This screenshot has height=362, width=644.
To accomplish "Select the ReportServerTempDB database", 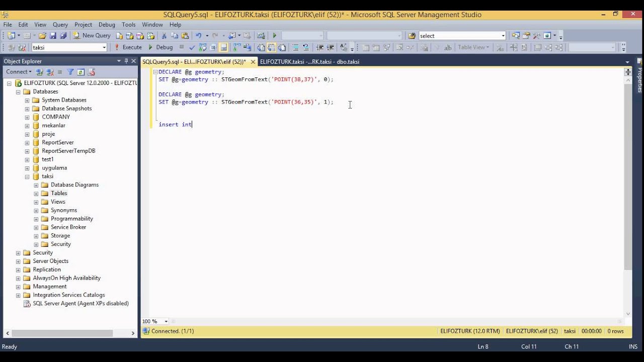I will [68, 151].
